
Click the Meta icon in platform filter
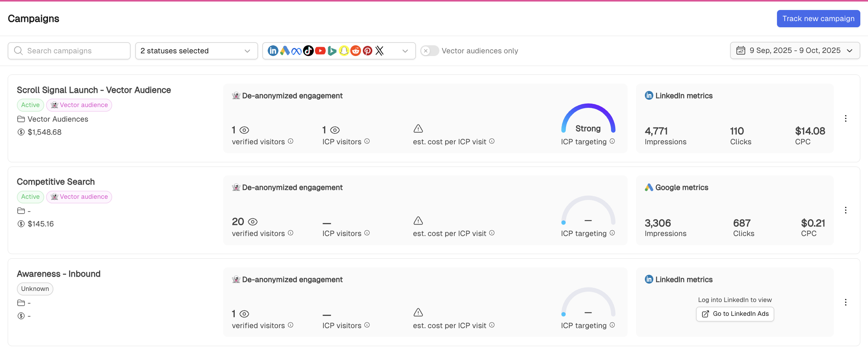point(297,51)
